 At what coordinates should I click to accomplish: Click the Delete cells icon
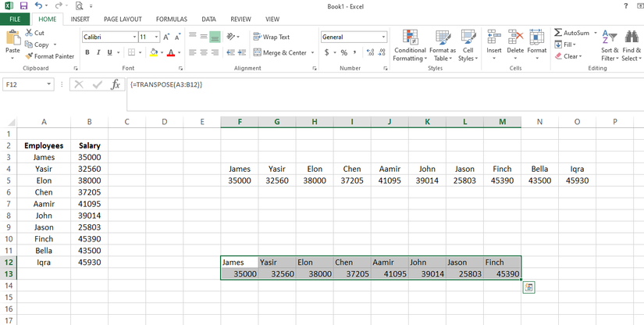click(515, 37)
